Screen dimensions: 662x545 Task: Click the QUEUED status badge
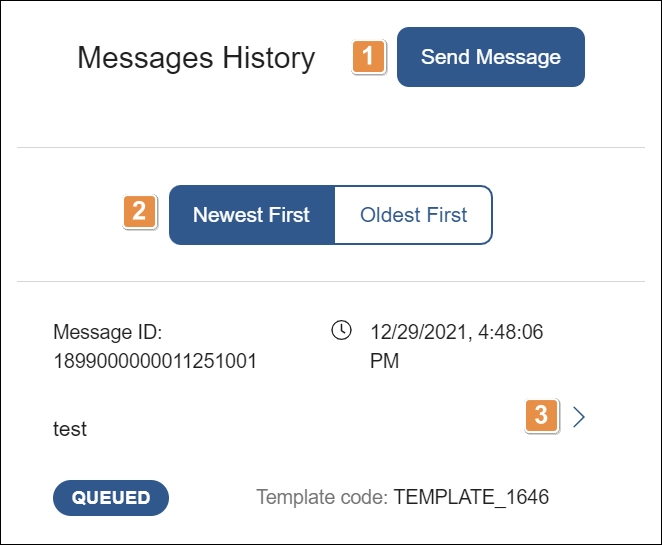(111, 497)
